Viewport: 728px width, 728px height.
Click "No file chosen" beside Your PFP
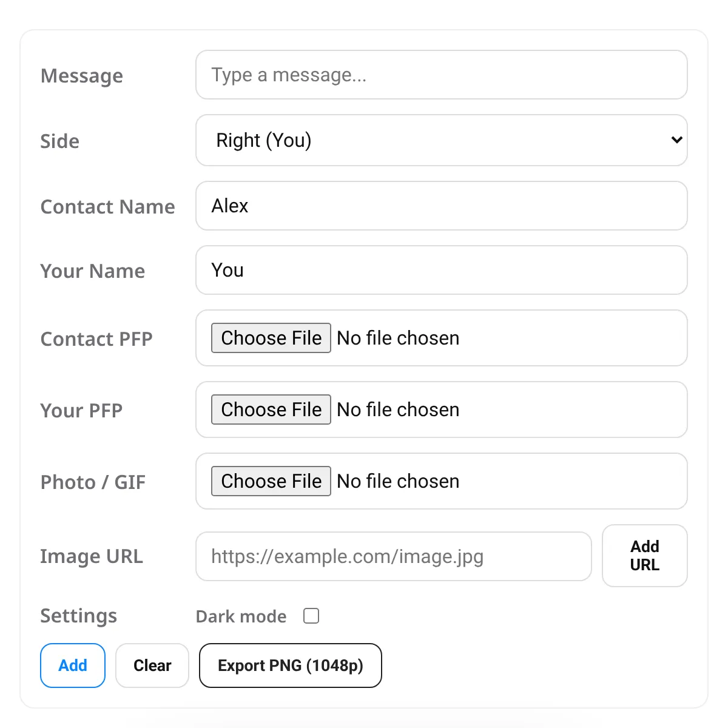[398, 409]
